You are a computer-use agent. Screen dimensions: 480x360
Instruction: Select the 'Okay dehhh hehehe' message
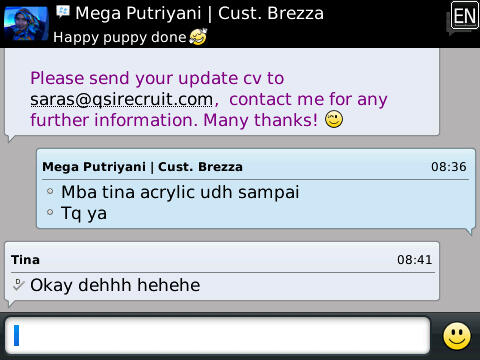point(115,285)
